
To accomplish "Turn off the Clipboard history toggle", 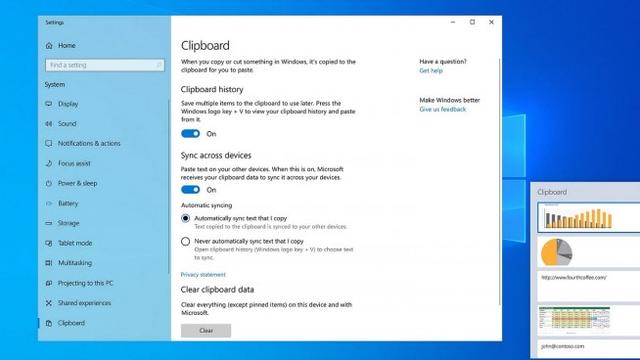I will [x=191, y=133].
